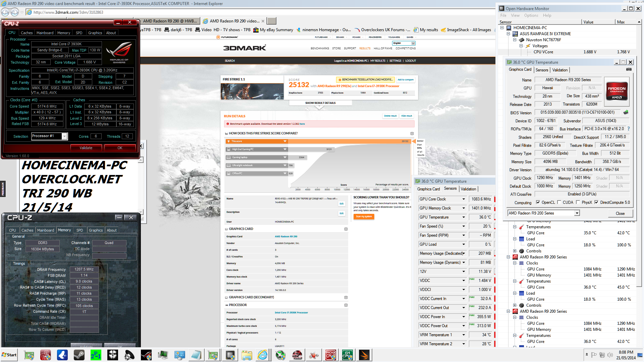Open the 3DMark orange taskbar icon
644x362 pixels.
pos(364,355)
